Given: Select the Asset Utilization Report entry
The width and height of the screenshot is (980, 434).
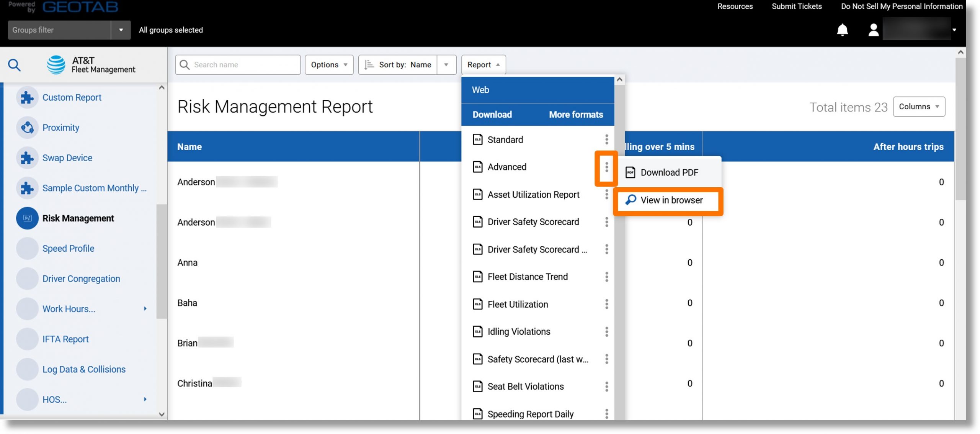Looking at the screenshot, I should click(x=533, y=195).
